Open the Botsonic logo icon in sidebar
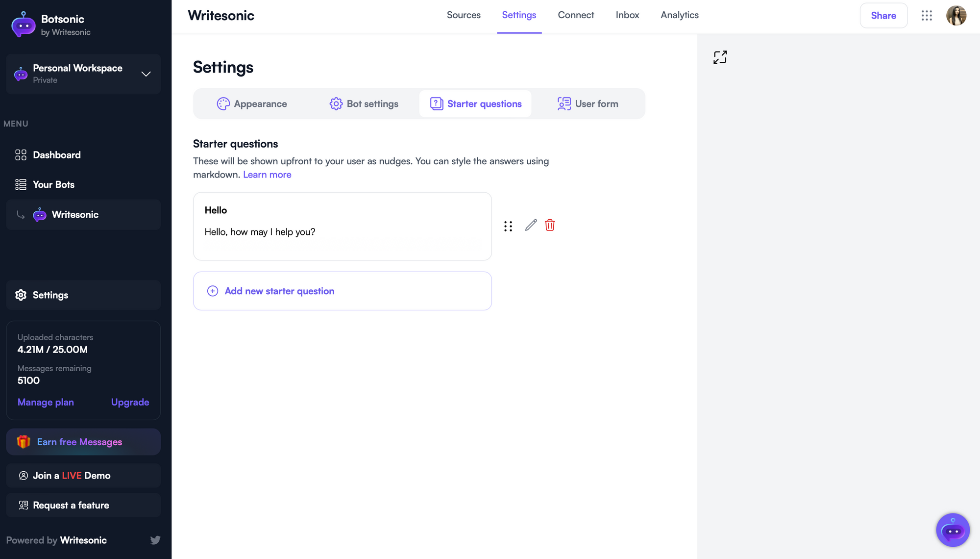980x559 pixels. [23, 24]
